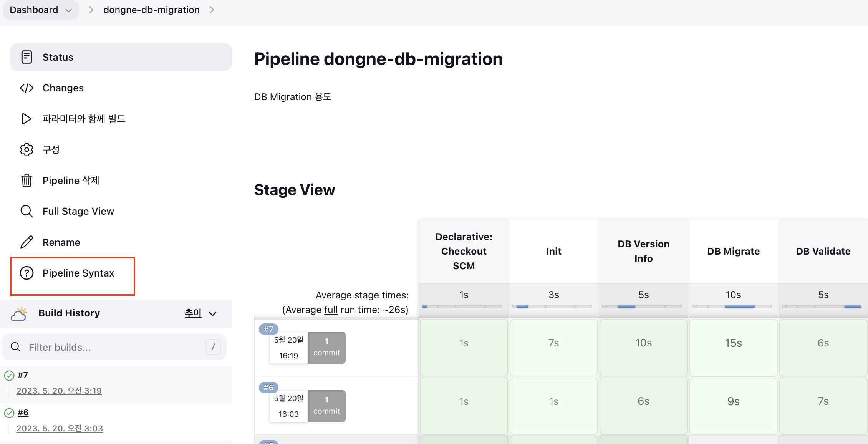Expand the Dashboard breadcrumb dropdown

[x=69, y=10]
